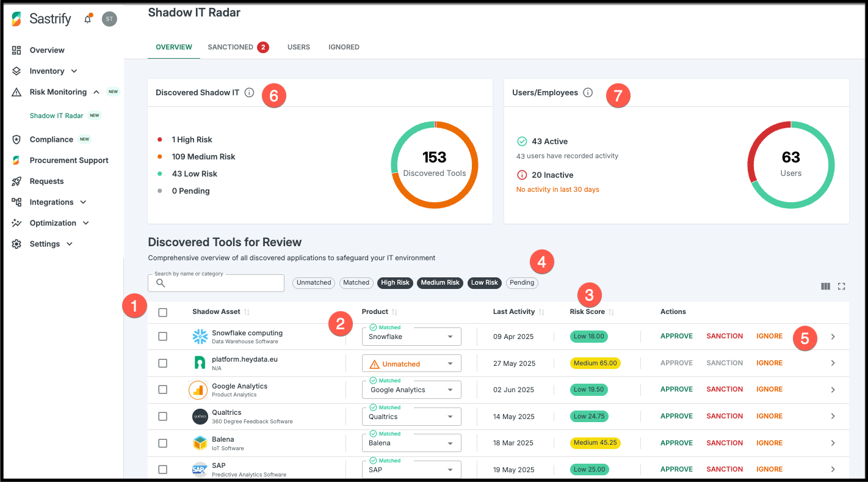Collapse the Risk Monitoring sidebar menu
This screenshot has height=482, width=868.
(96, 92)
